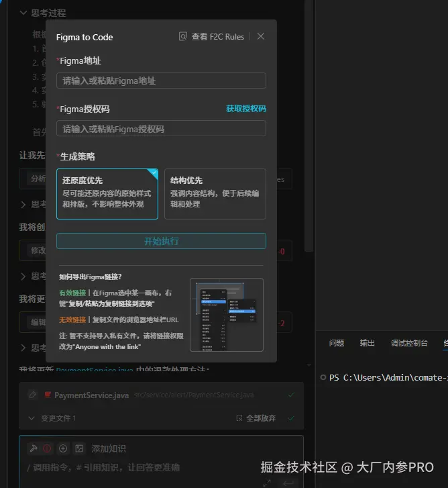This screenshot has width=448, height=488.
Task: Expand chat input with the fullscreen arrows icon
Action: tap(267, 483)
